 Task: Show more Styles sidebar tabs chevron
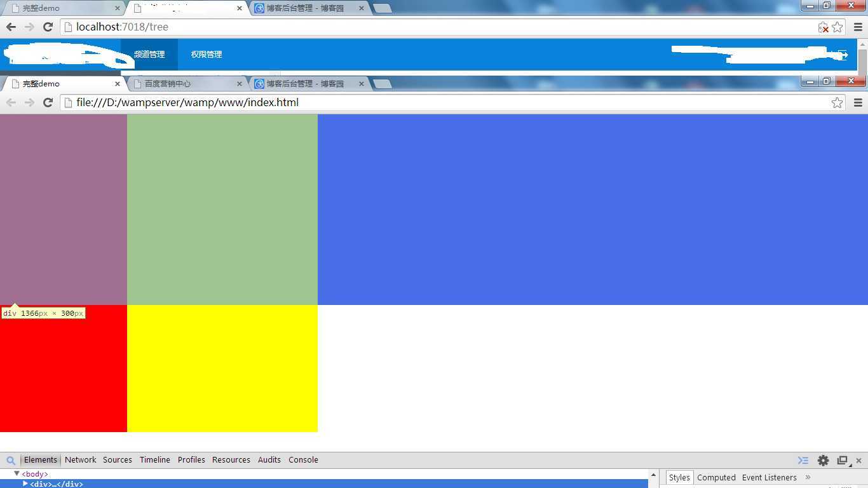[808, 477]
